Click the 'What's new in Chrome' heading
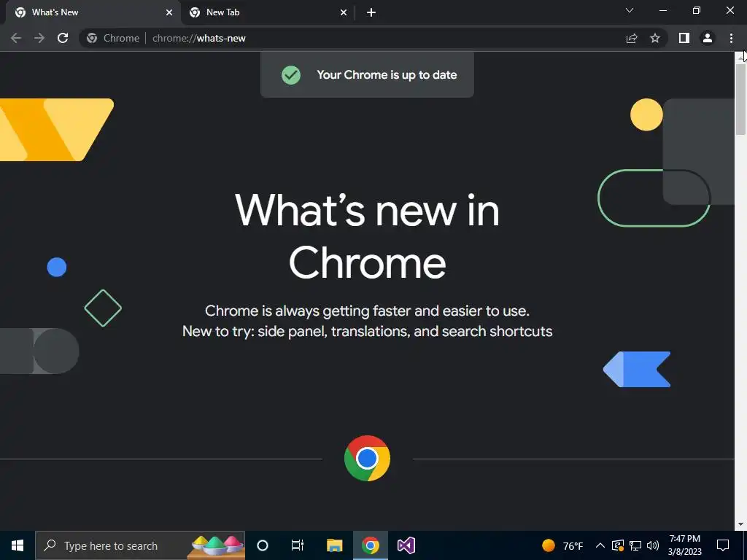747x560 pixels. [x=368, y=236]
